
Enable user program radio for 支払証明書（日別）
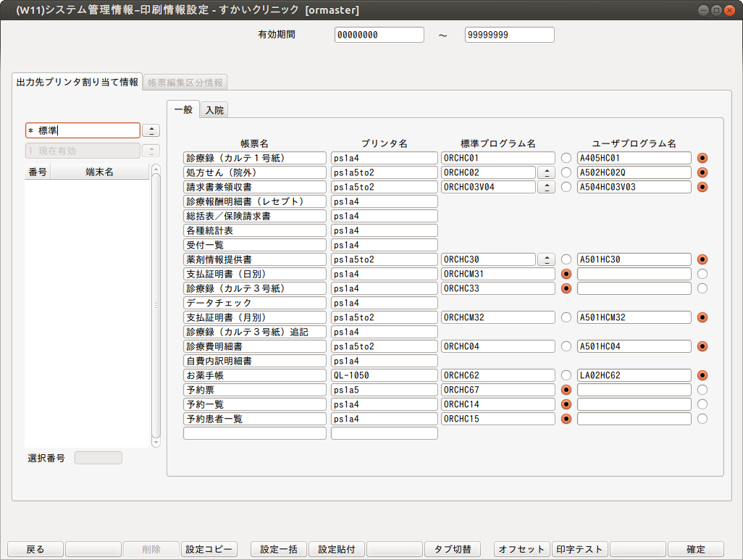point(702,274)
